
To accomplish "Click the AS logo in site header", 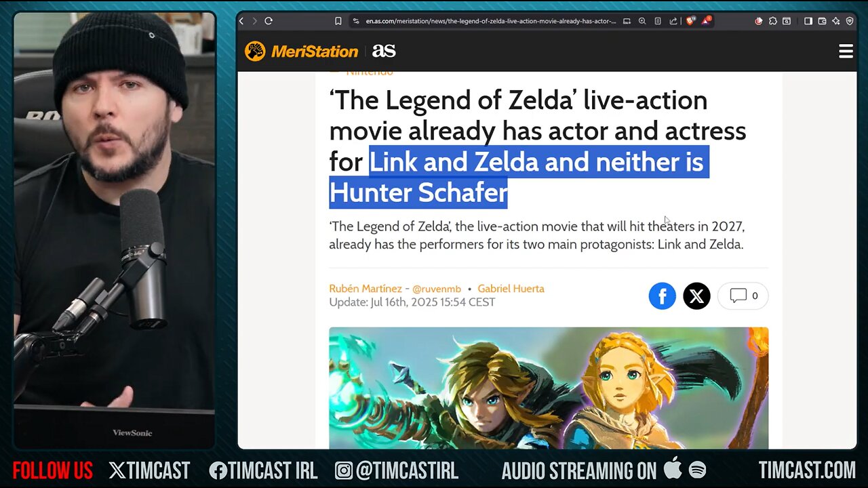I will [384, 51].
